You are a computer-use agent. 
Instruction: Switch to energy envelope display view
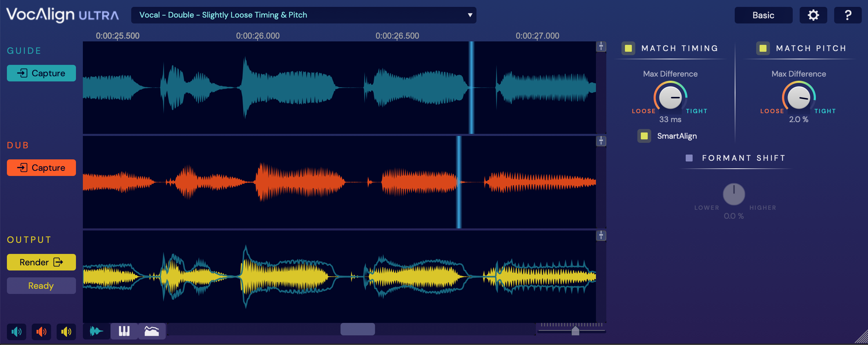tap(152, 332)
